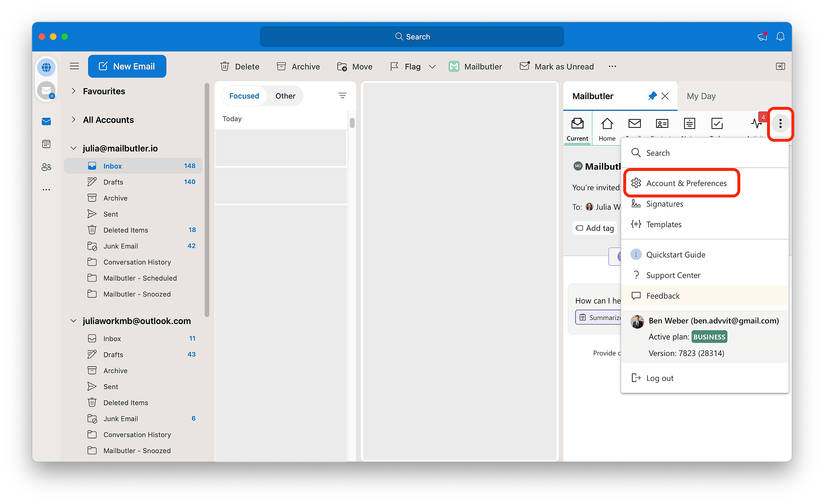The width and height of the screenshot is (824, 504).
Task: Open the Calendar view icon
Action: (46, 144)
